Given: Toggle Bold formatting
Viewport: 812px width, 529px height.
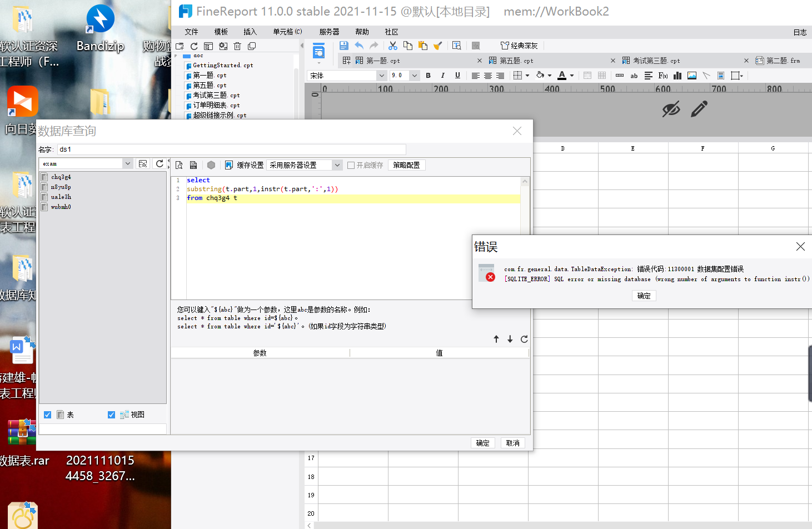Looking at the screenshot, I should tap(428, 76).
